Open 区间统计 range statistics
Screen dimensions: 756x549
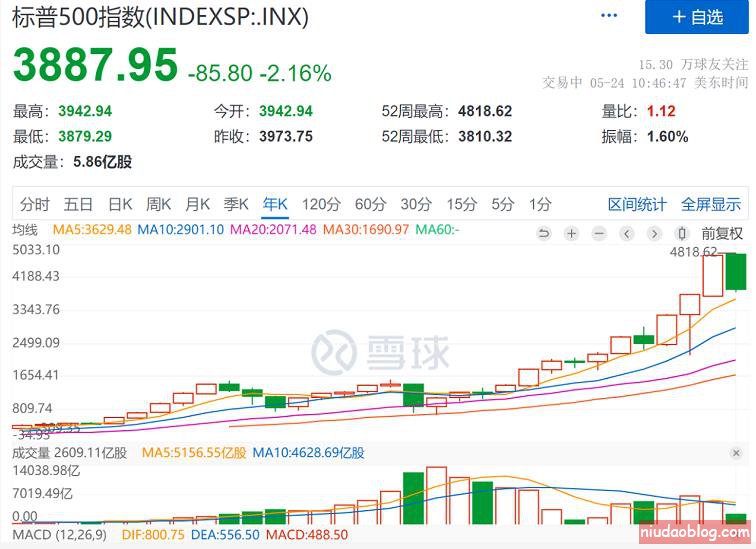coord(637,204)
